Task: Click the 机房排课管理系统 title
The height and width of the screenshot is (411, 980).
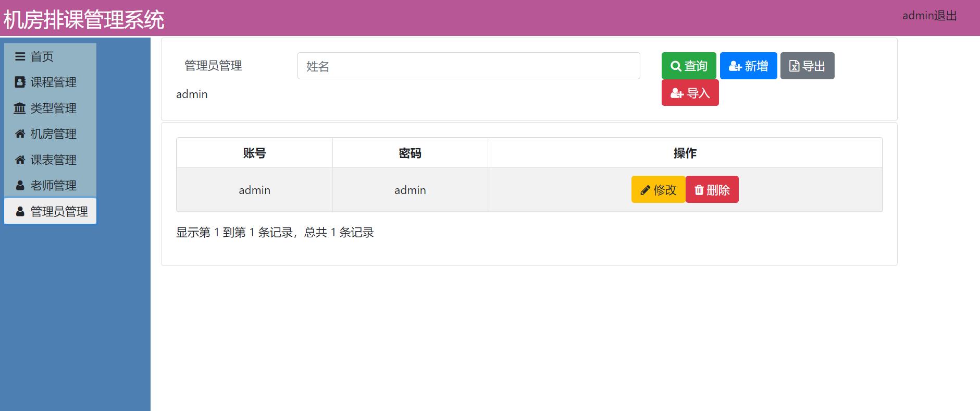Action: point(84,20)
